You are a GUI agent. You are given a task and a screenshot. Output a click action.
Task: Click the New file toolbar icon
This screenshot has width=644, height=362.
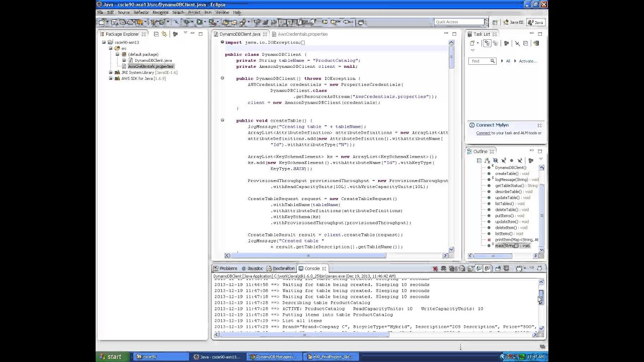click(x=102, y=22)
